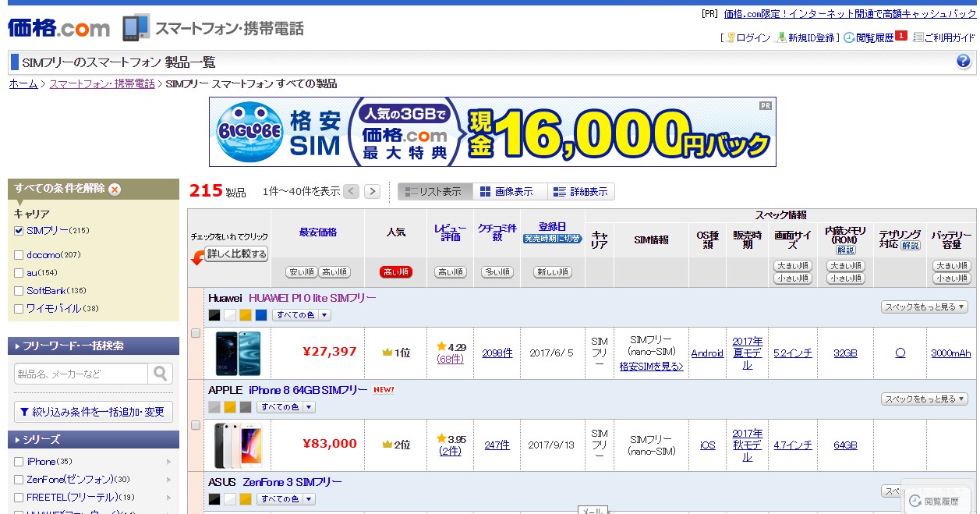
Task: Open 絞り込み条件を一括追加・変更 button
Action: (x=94, y=412)
